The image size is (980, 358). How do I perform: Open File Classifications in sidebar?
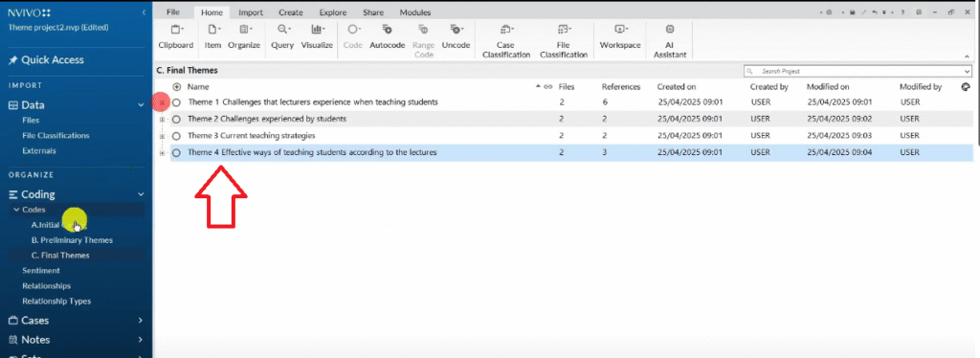[56, 135]
